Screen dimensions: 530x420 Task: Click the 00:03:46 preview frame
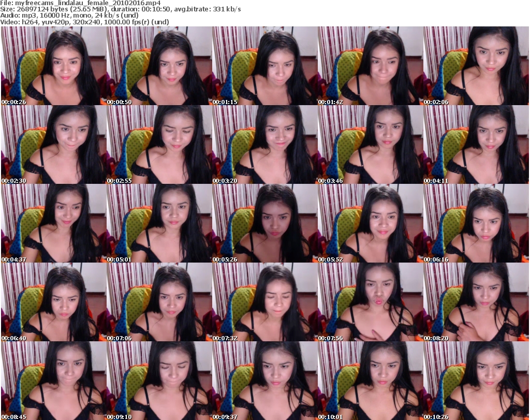click(370, 144)
